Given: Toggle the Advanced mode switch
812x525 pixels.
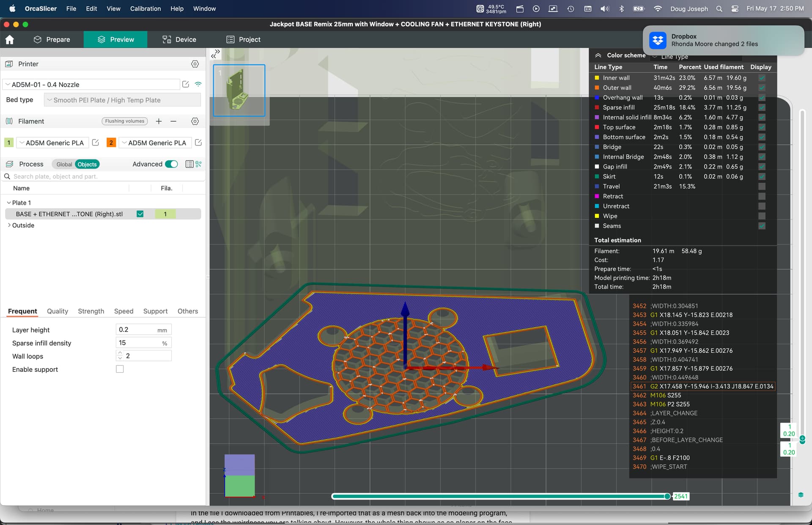Looking at the screenshot, I should [171, 164].
